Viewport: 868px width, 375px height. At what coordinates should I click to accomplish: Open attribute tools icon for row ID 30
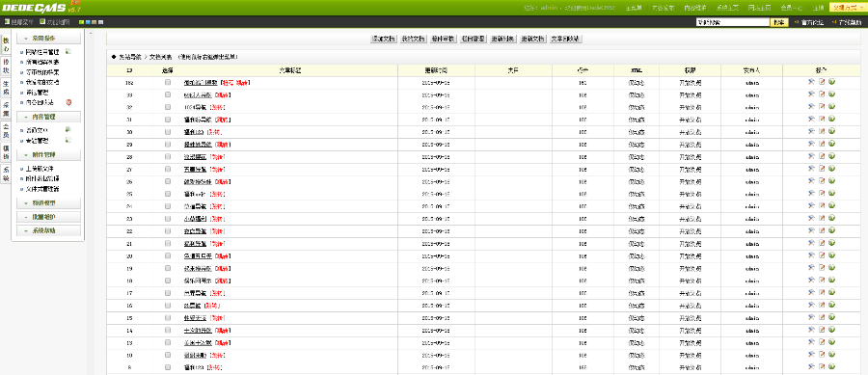pos(811,132)
